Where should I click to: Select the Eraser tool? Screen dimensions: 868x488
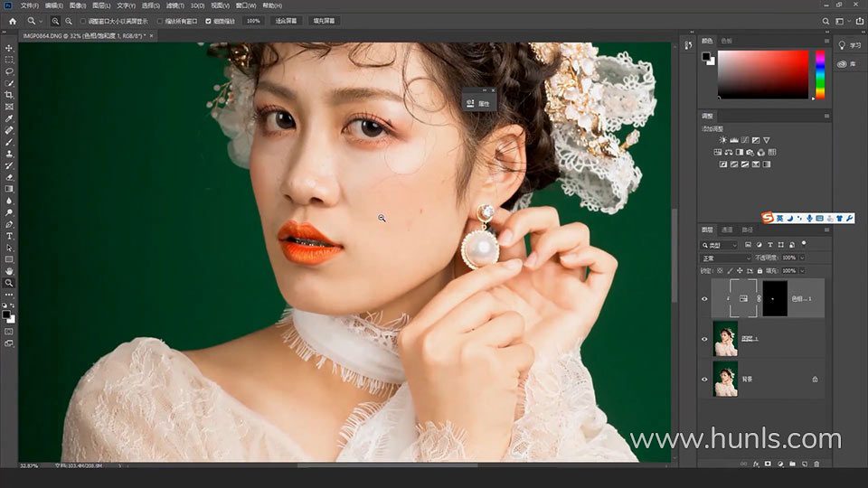pyautogui.click(x=9, y=178)
